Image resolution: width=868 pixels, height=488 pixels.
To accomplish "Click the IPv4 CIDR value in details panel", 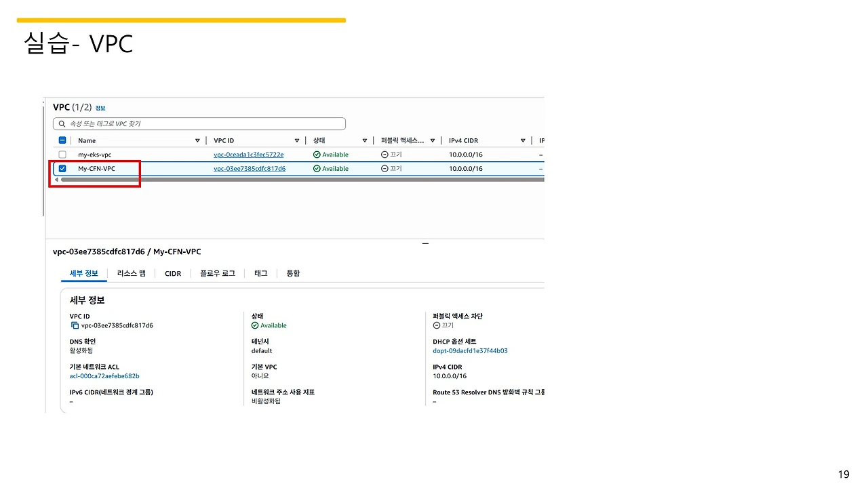I will 450,376.
